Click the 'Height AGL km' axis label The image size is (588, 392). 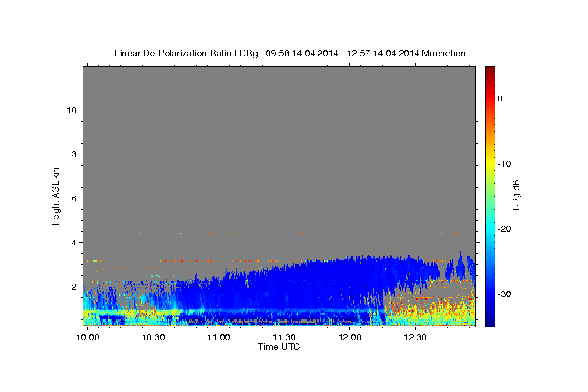click(56, 196)
